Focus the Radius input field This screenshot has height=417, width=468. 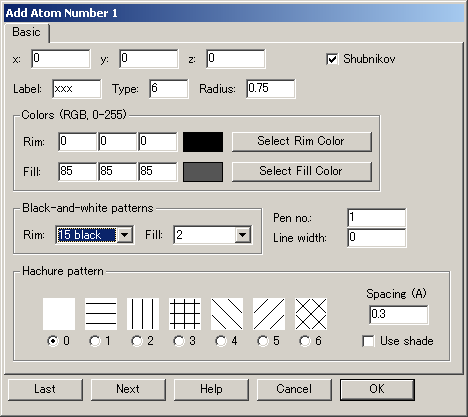click(x=271, y=89)
